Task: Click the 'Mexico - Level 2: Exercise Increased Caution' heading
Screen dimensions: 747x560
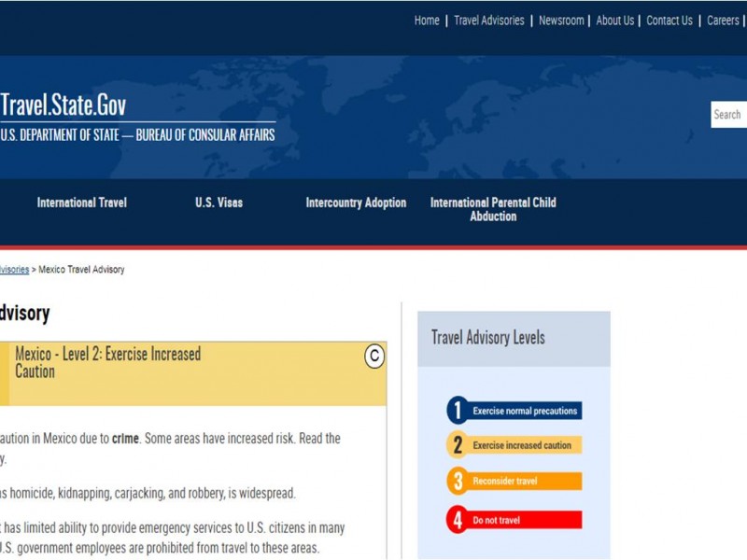Action: coord(108,362)
